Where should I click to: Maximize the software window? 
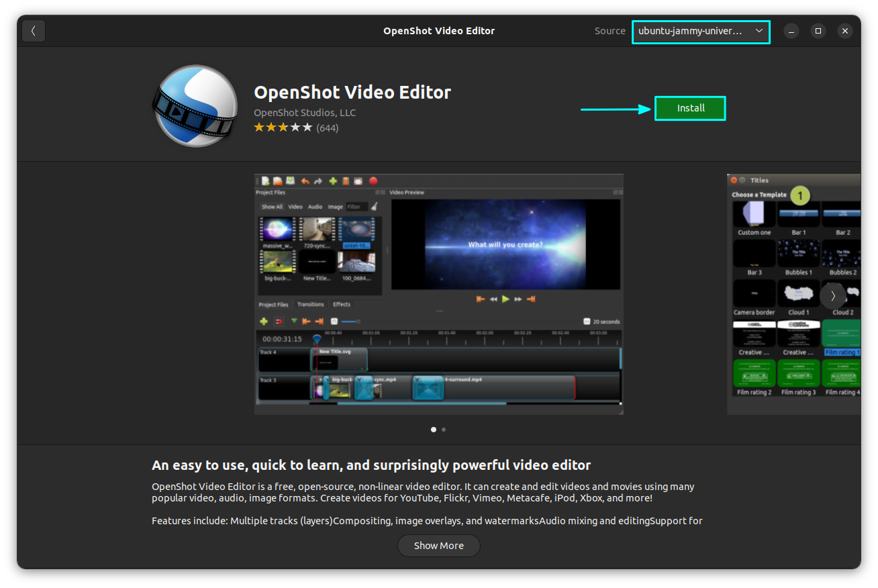pos(818,31)
